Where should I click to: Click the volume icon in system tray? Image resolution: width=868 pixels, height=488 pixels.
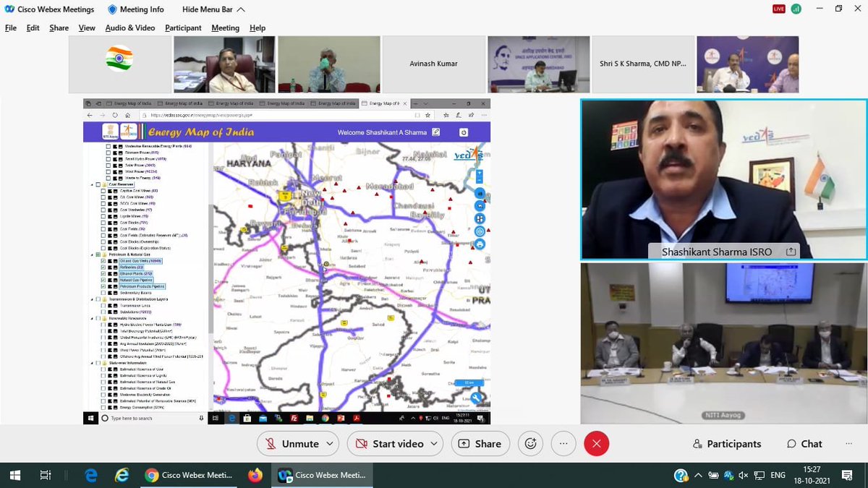pos(744,476)
